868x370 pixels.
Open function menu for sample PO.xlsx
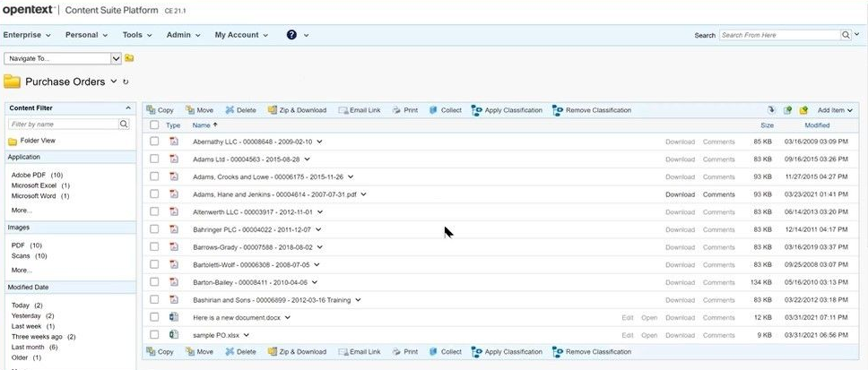pyautogui.click(x=247, y=334)
